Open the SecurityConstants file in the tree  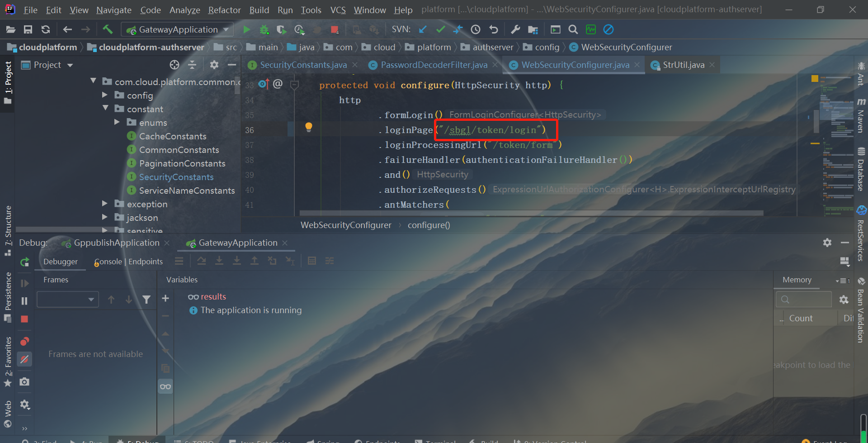176,177
